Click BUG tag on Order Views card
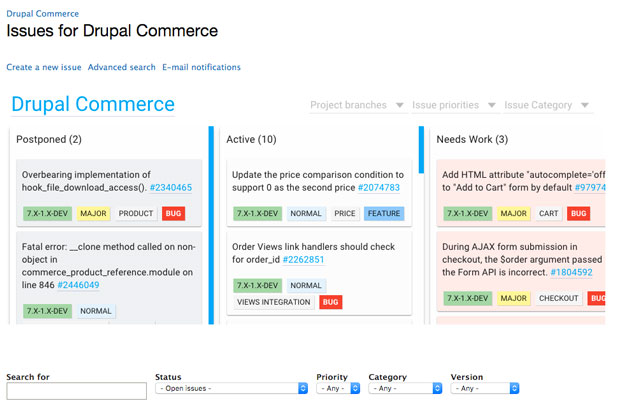 (331, 302)
